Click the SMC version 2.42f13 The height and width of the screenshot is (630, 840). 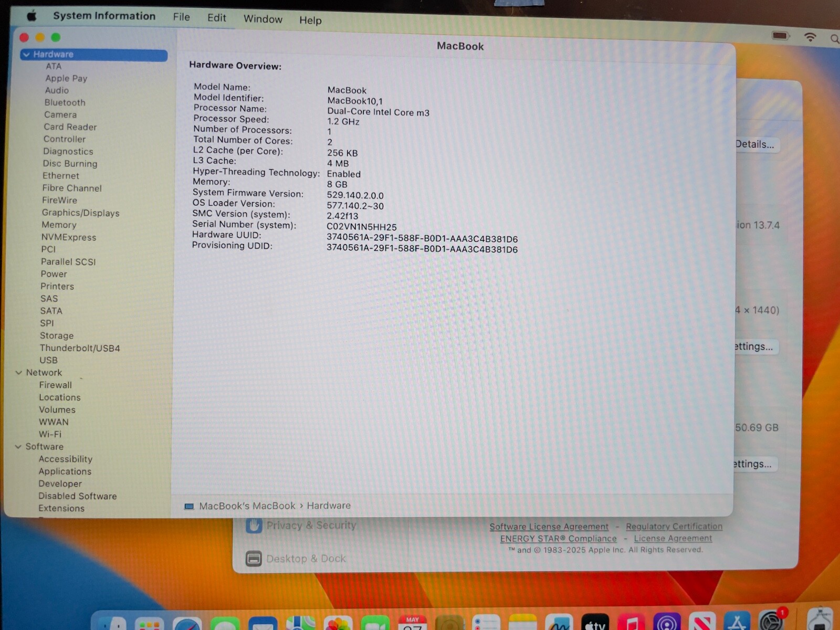click(342, 216)
